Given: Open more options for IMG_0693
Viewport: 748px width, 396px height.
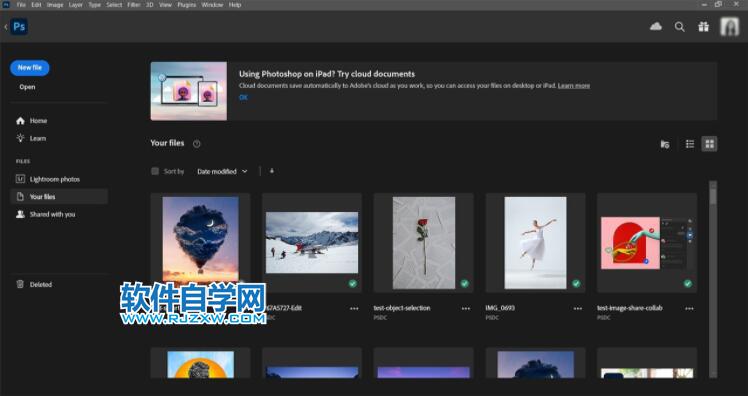Looking at the screenshot, I should tap(578, 309).
